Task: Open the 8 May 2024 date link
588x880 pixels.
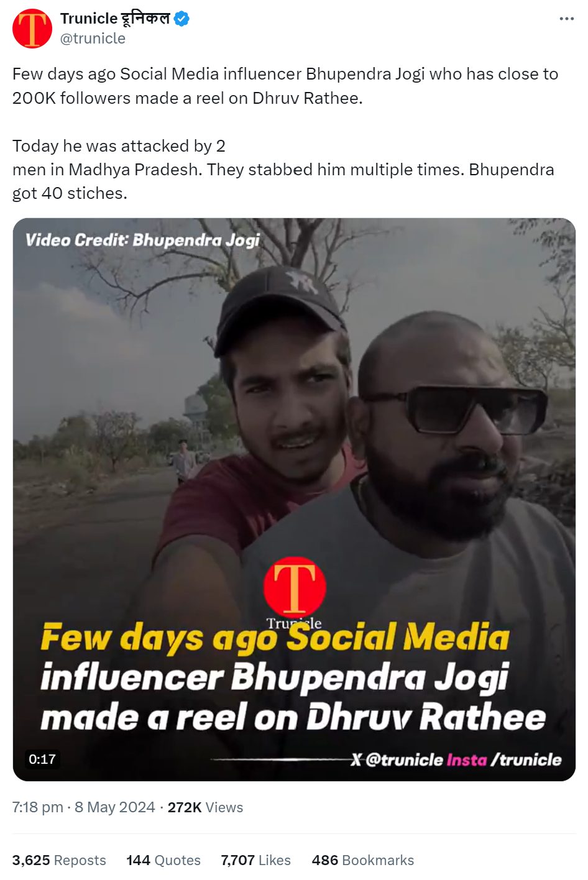Action: click(x=115, y=807)
